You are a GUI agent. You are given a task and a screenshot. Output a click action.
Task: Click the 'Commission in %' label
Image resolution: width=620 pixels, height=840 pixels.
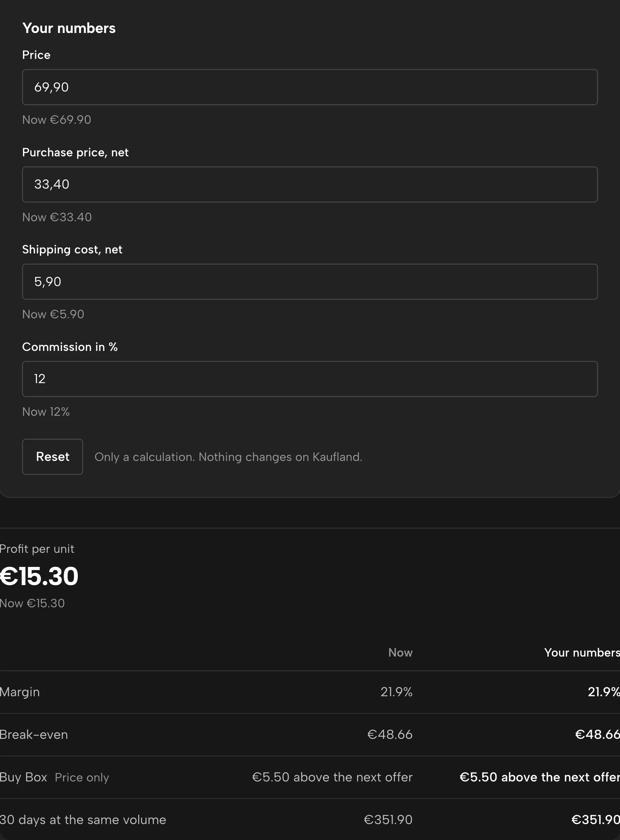[x=70, y=347]
